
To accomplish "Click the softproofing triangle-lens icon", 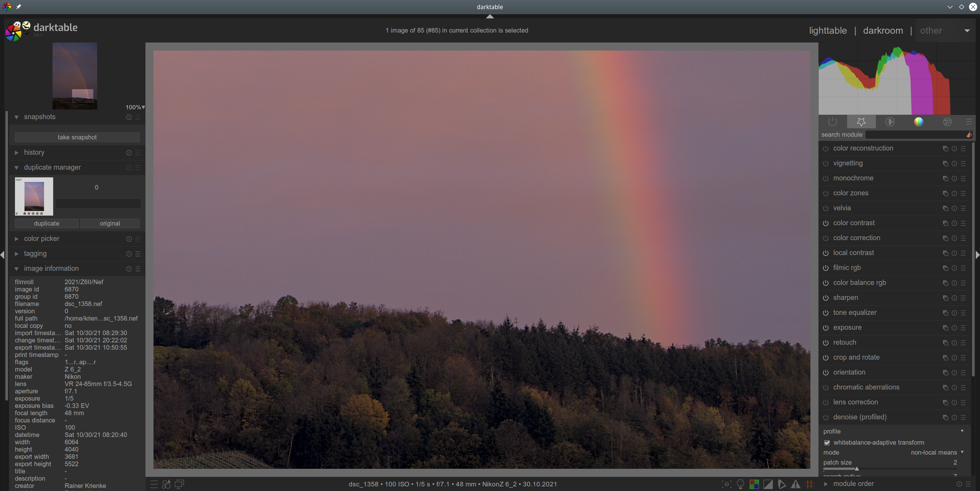I will (x=782, y=484).
